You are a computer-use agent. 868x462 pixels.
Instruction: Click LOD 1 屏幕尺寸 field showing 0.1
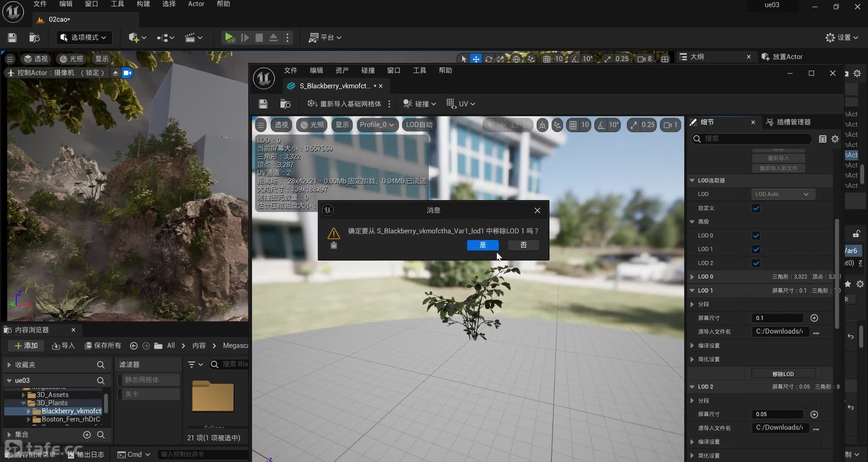coord(778,318)
